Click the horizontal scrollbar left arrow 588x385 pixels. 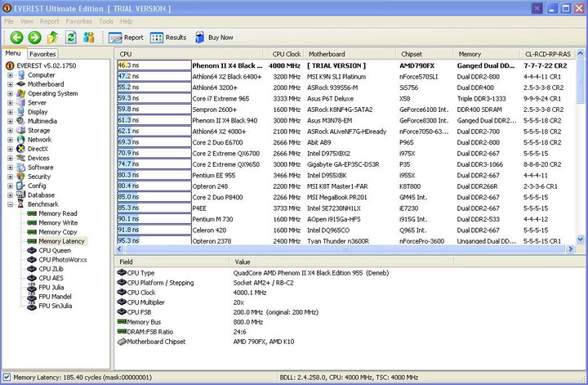120,248
